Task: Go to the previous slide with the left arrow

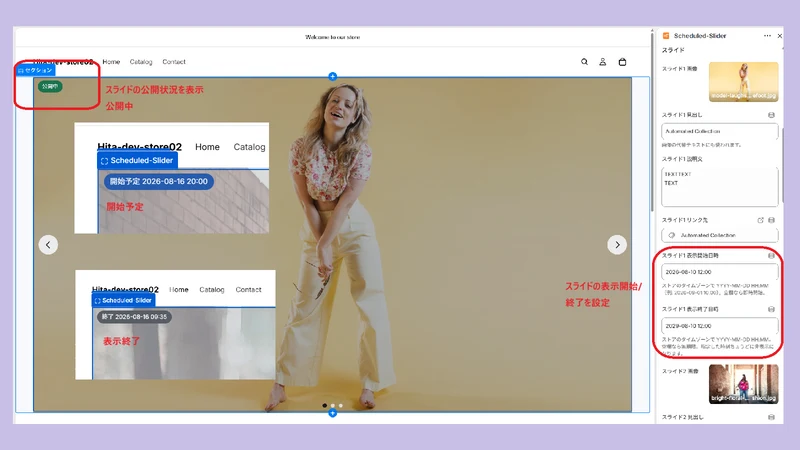Action: tap(48, 245)
